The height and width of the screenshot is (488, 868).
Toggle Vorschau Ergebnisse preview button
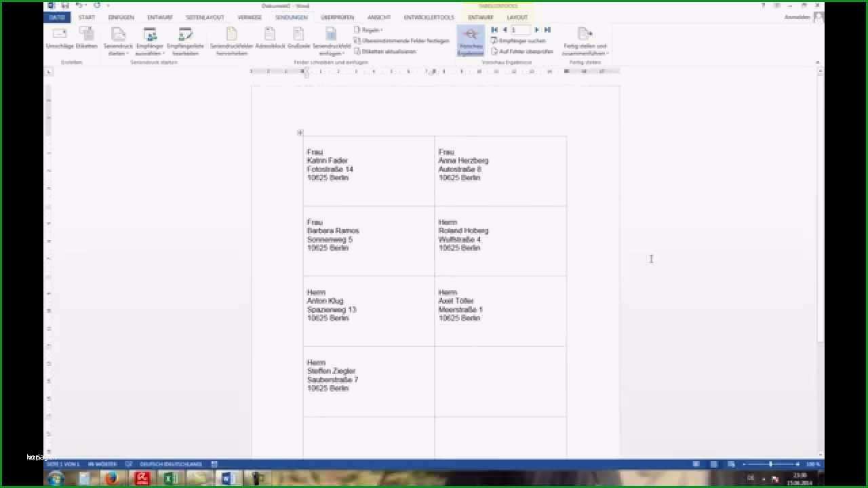tap(471, 41)
